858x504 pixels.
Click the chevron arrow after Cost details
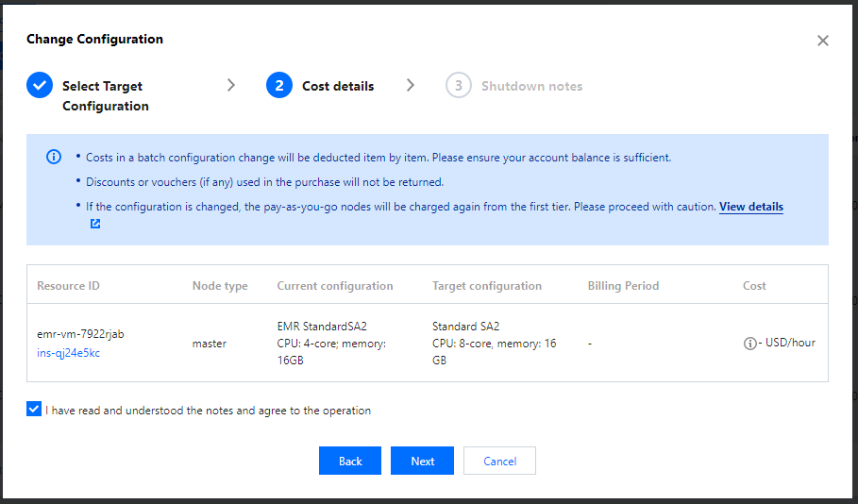(x=410, y=86)
